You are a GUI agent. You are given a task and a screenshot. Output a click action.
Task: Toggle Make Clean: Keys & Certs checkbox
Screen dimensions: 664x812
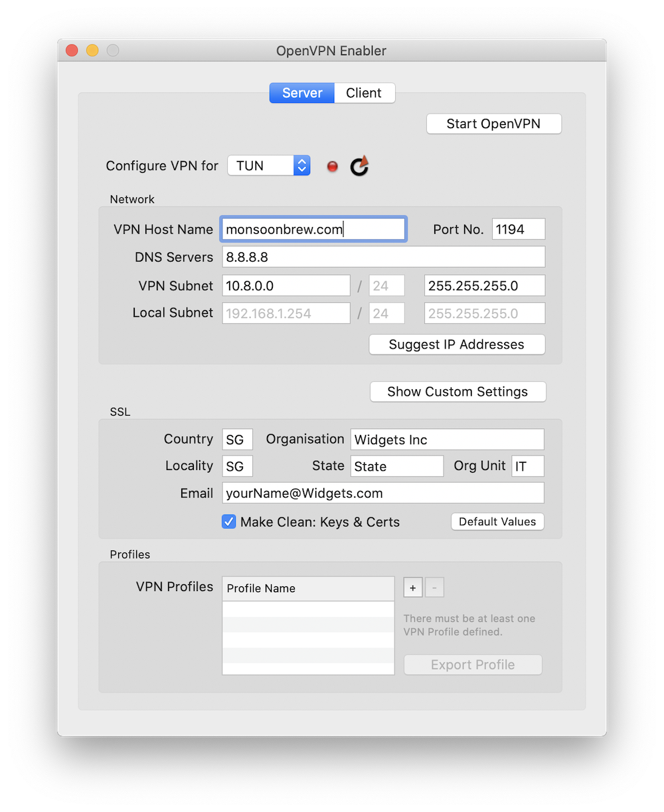click(x=229, y=522)
